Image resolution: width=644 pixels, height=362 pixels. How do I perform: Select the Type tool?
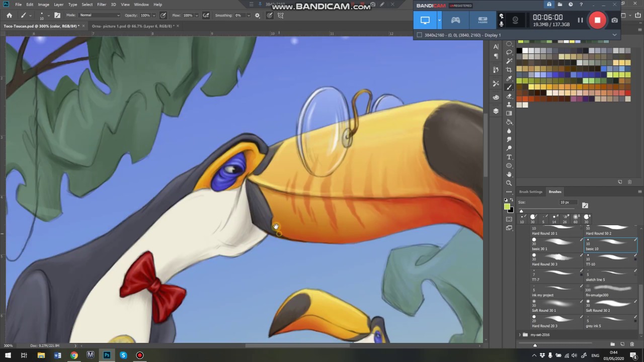[509, 157]
